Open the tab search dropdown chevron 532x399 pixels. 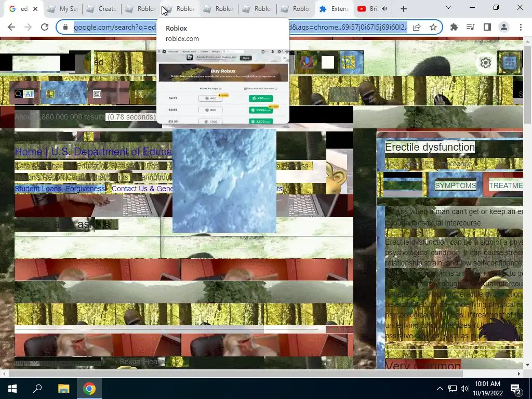point(448,7)
